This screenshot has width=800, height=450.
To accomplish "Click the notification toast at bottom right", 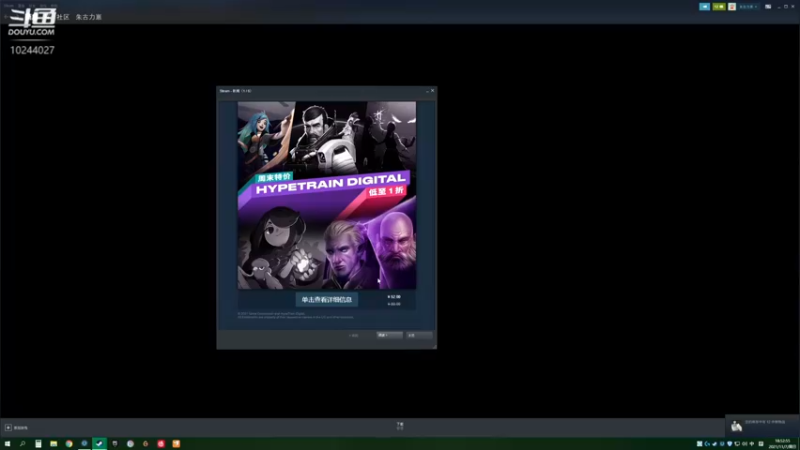I will 762,426.
